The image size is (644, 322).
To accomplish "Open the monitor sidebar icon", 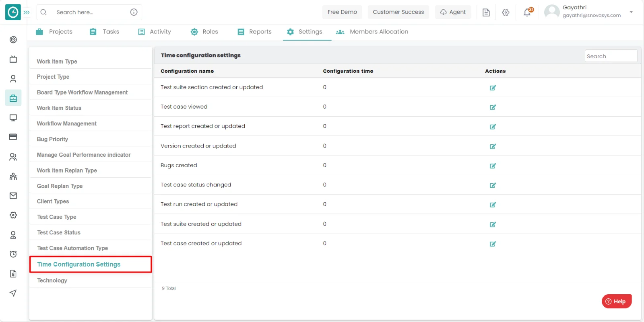I will [x=13, y=118].
